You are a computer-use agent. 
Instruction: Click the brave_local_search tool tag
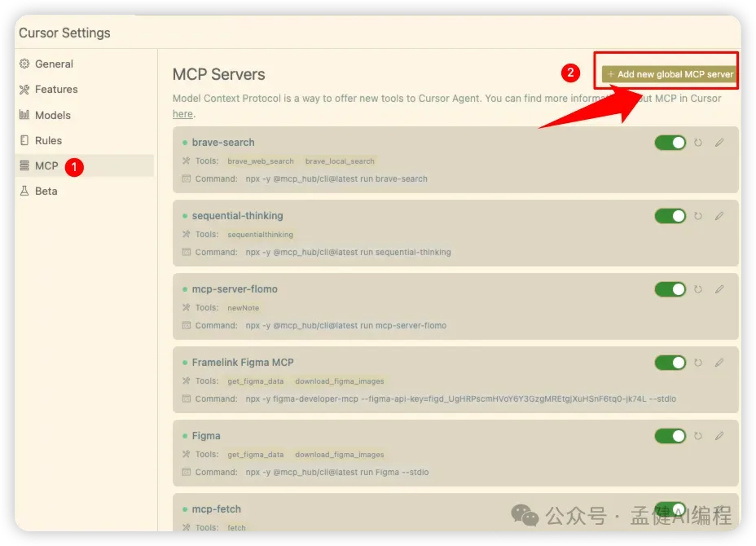[x=340, y=161]
